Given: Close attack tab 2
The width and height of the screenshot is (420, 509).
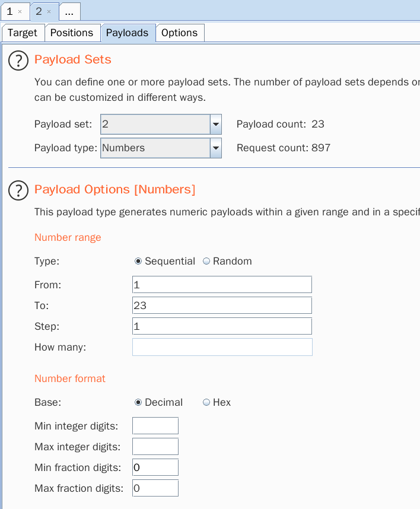Looking at the screenshot, I should coord(49,12).
